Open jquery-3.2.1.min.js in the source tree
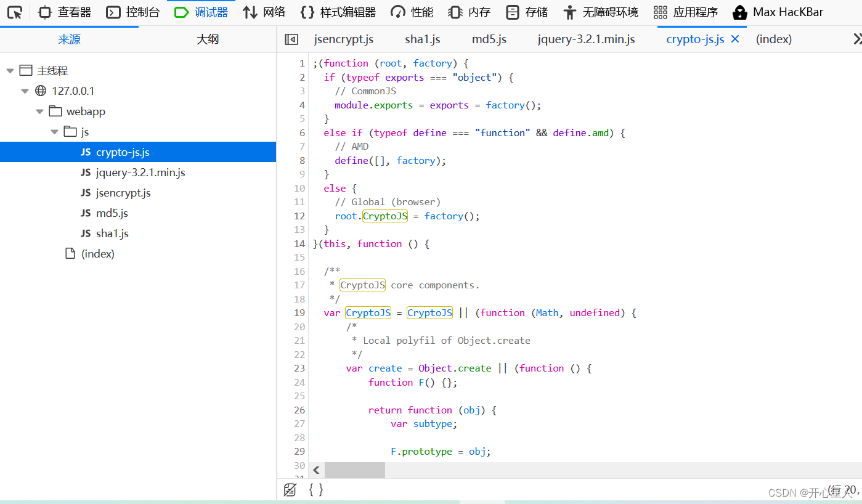862x504 pixels. [x=138, y=173]
